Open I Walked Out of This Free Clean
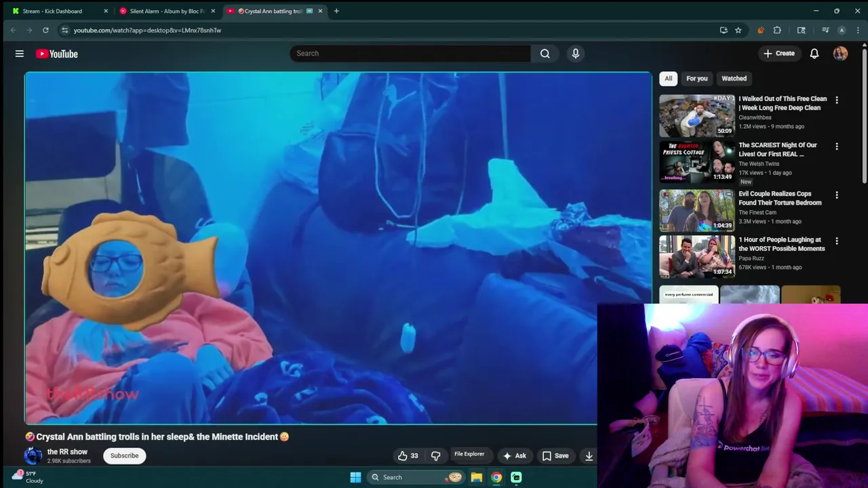This screenshot has width=868, height=488. click(x=783, y=103)
